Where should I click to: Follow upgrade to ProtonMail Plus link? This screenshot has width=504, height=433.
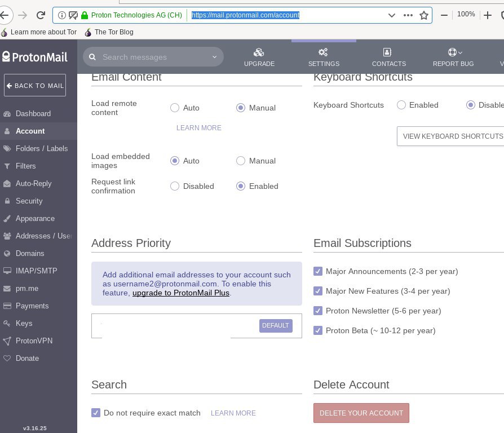181,293
